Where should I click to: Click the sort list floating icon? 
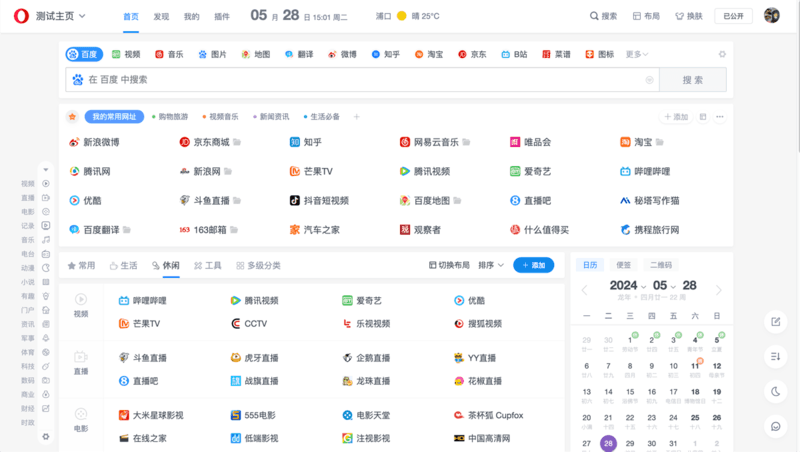pos(776,357)
